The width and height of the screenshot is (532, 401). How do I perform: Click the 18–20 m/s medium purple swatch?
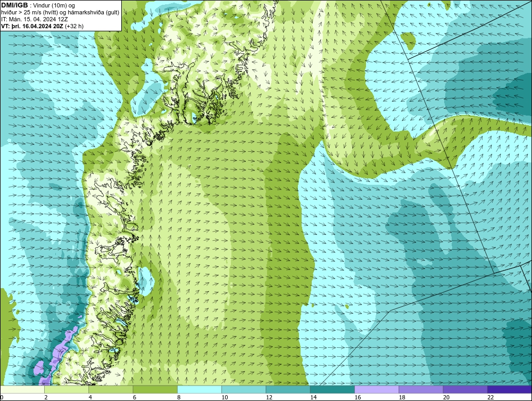tap(421, 389)
